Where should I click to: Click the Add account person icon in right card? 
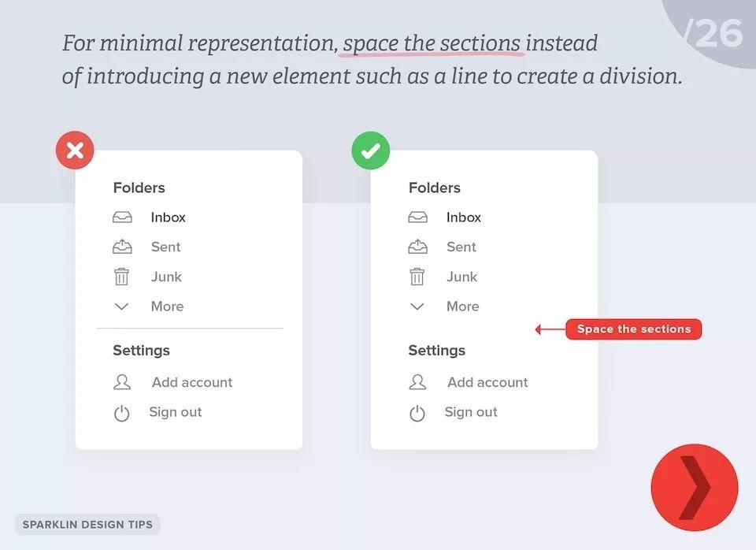pyautogui.click(x=417, y=382)
